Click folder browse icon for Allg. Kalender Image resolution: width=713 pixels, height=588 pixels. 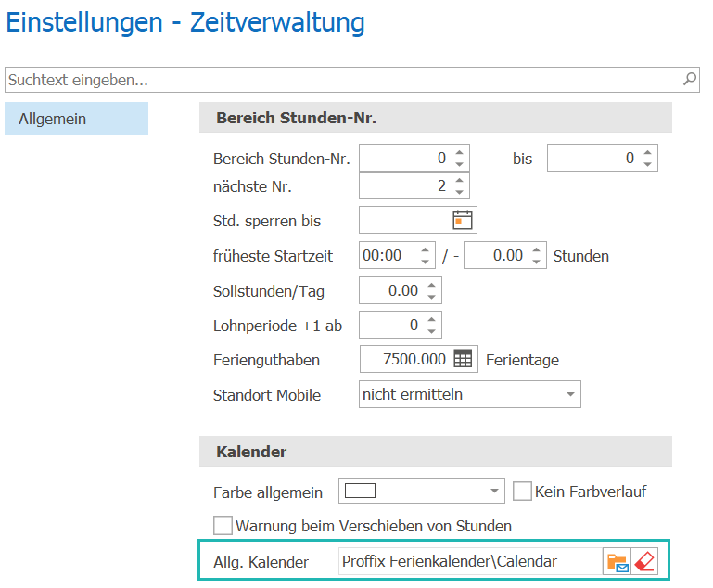coord(617,562)
